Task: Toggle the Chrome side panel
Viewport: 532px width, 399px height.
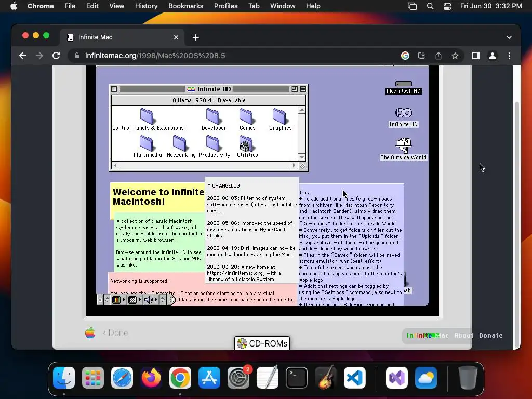Action: 476,56
